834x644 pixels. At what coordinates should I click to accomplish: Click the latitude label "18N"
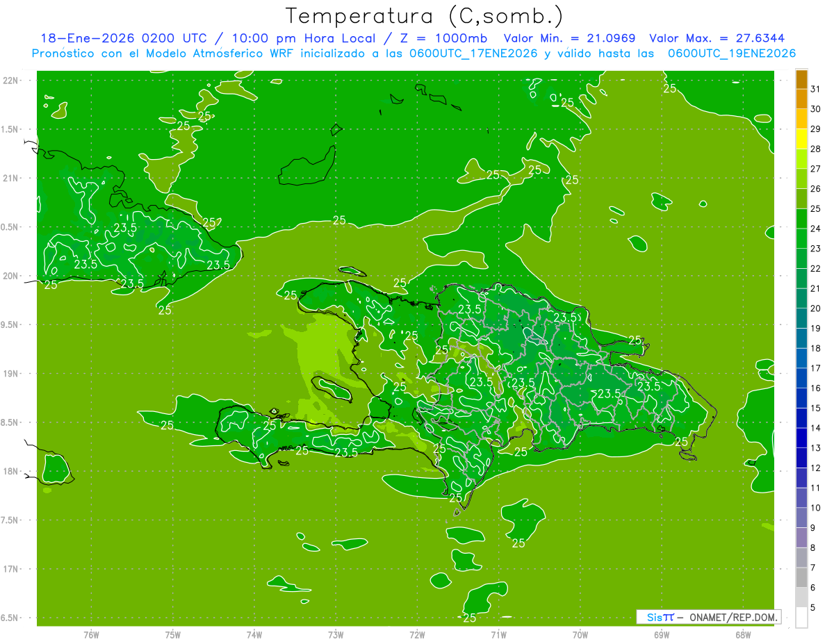coord(10,471)
